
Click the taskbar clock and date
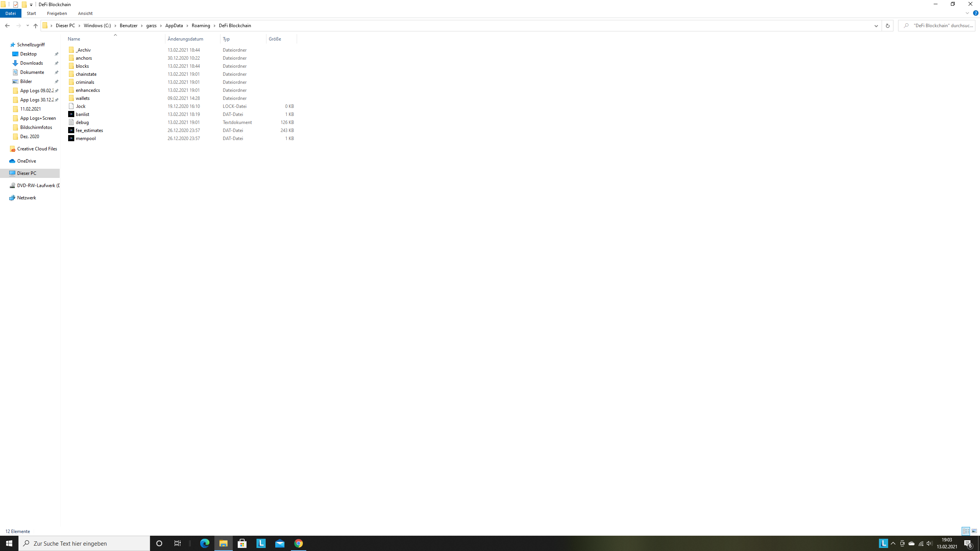(x=947, y=543)
